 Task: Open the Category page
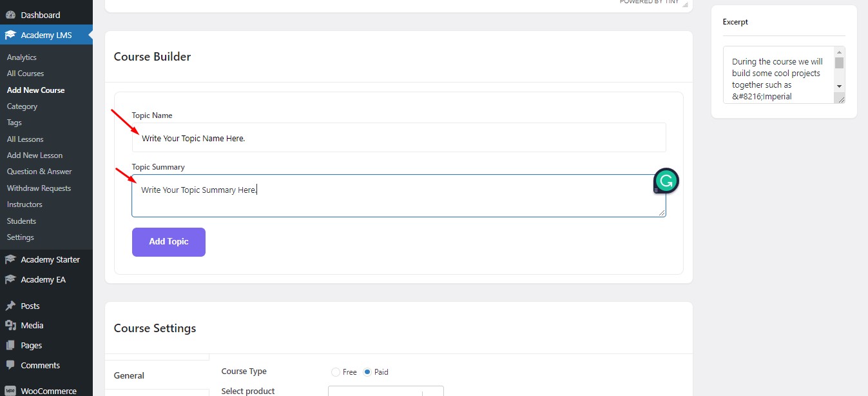(22, 106)
